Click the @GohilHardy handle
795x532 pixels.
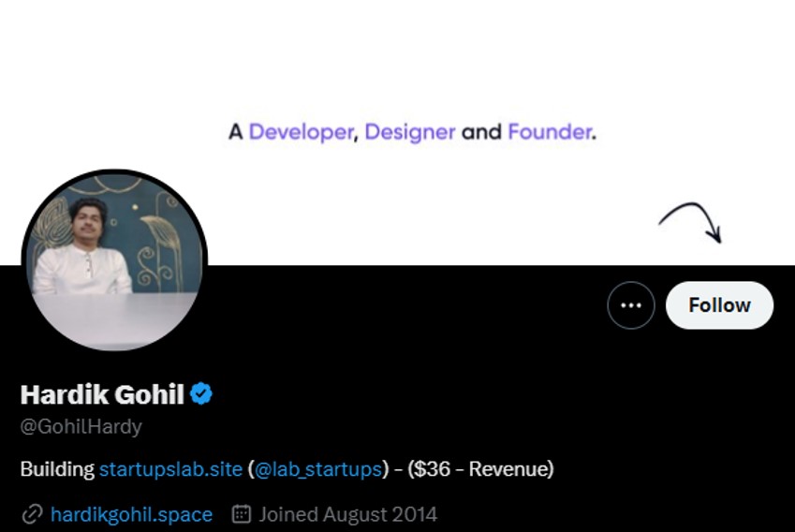click(81, 427)
